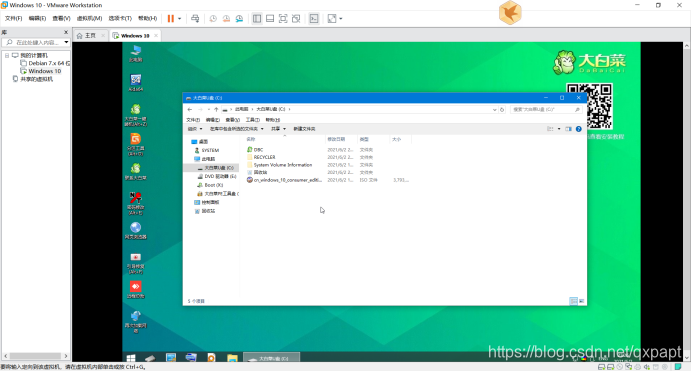Viewport: 692px width, 371px height.
Task: Open the address bar history dropdown
Action: [494, 109]
